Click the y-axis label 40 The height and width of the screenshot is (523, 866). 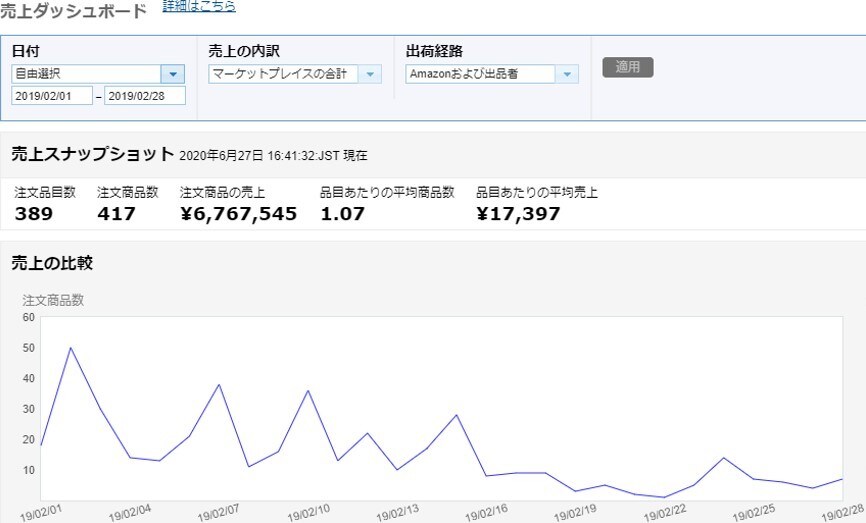pyautogui.click(x=29, y=378)
